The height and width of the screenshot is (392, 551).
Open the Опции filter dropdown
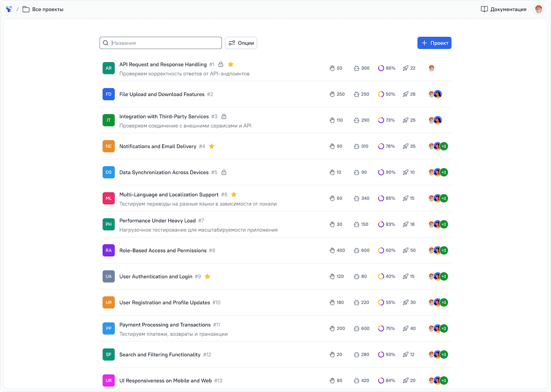tap(241, 43)
